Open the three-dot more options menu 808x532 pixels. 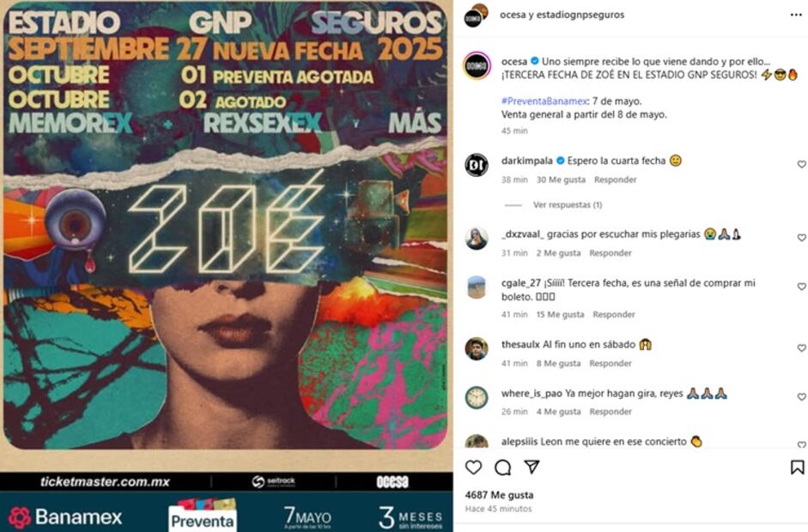click(796, 15)
